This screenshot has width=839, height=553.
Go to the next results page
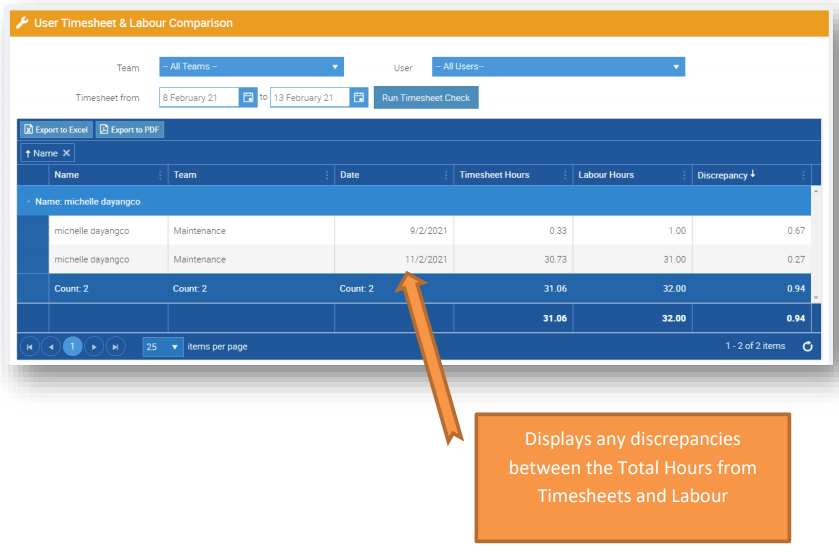click(94, 346)
